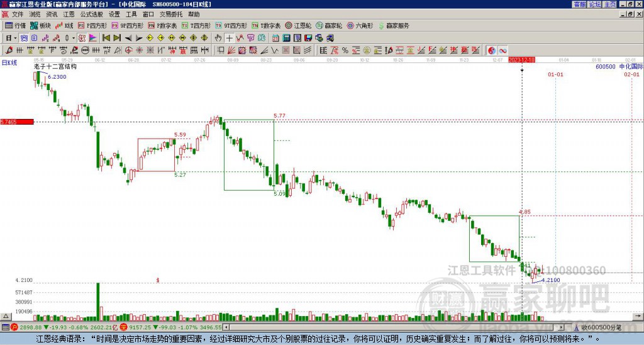This screenshot has height=345, width=644.
Task: Jump to first bar with green skip-back arrow
Action: [106, 38]
